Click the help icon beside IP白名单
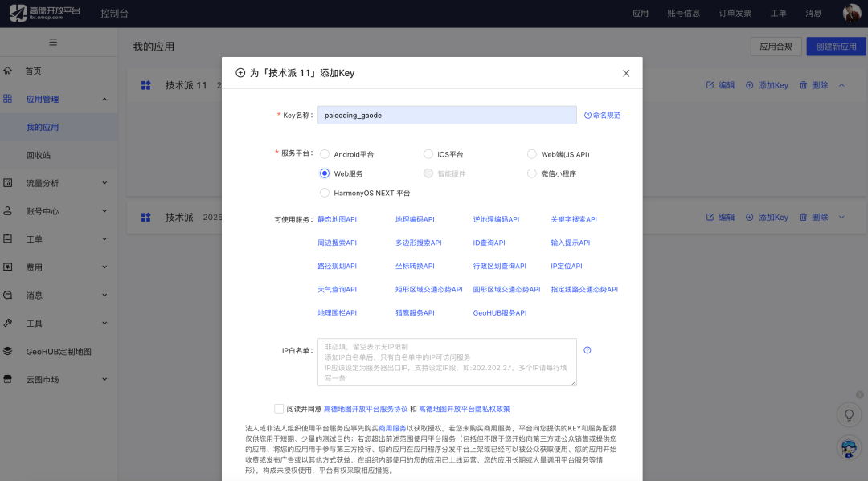The width and height of the screenshot is (868, 481). [x=588, y=350]
